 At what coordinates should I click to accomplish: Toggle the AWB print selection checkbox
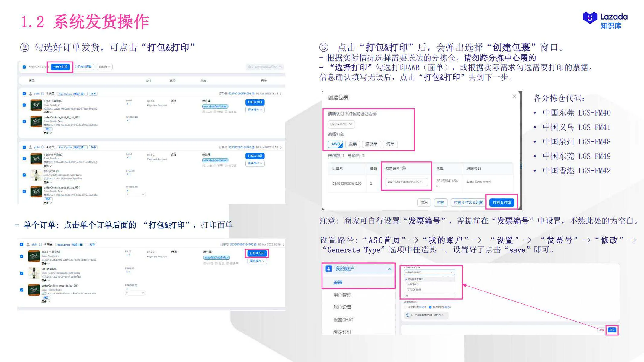[335, 144]
